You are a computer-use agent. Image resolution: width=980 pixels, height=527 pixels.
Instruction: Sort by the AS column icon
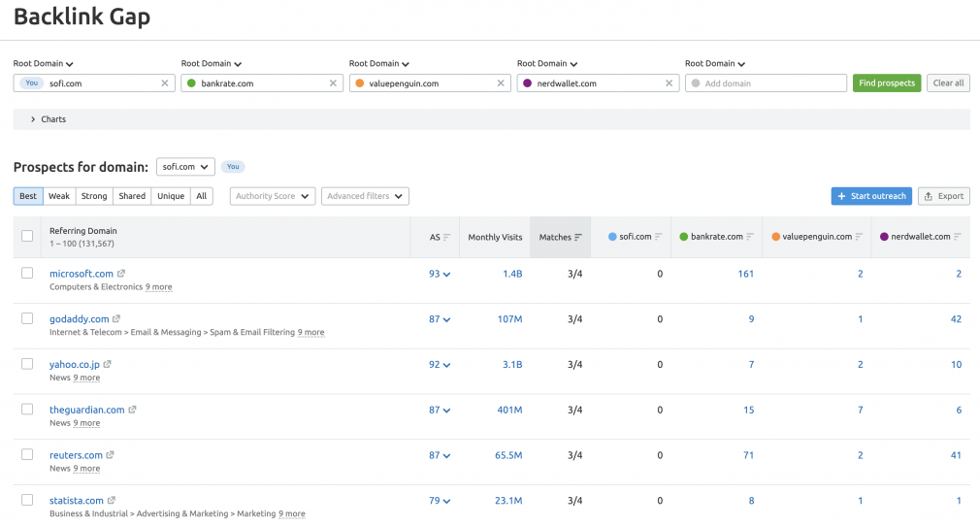[447, 237]
